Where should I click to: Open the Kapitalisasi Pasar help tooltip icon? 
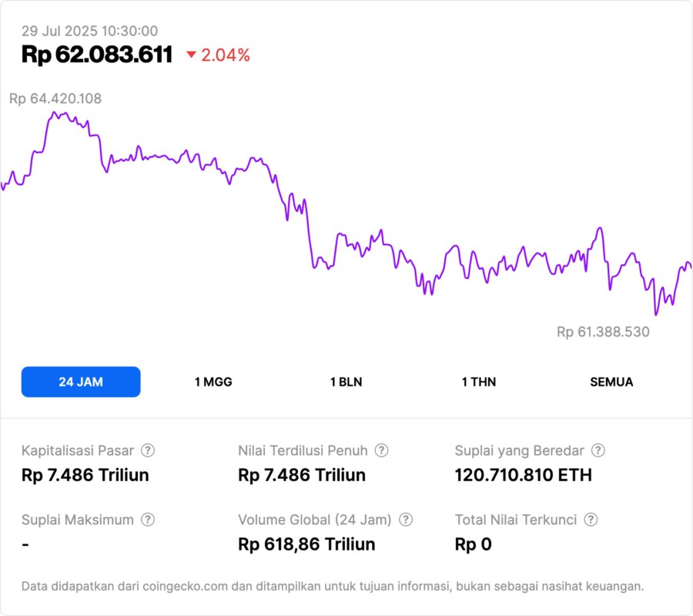148,450
